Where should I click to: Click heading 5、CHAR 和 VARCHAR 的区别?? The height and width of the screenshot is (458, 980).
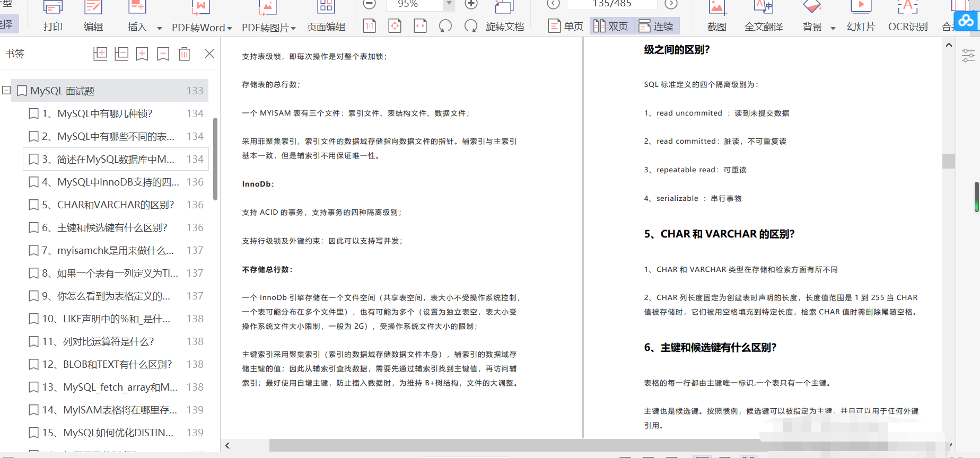point(719,234)
